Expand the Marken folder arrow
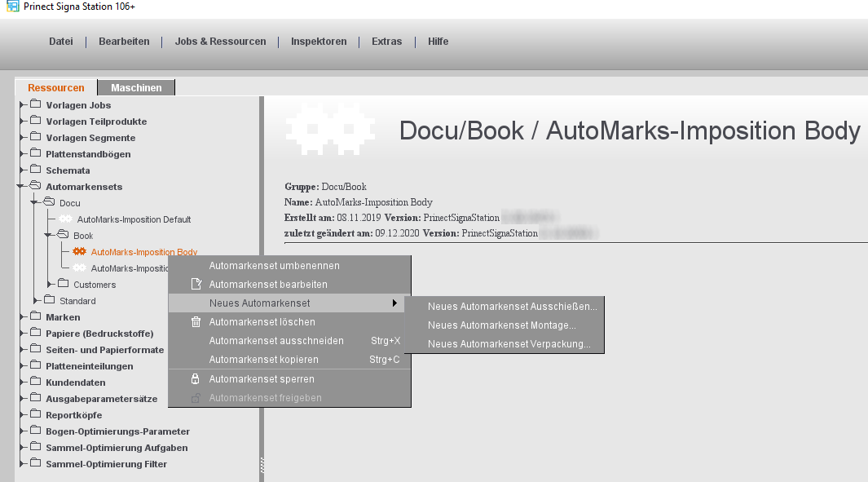Image resolution: width=868 pixels, height=482 pixels. 22,317
